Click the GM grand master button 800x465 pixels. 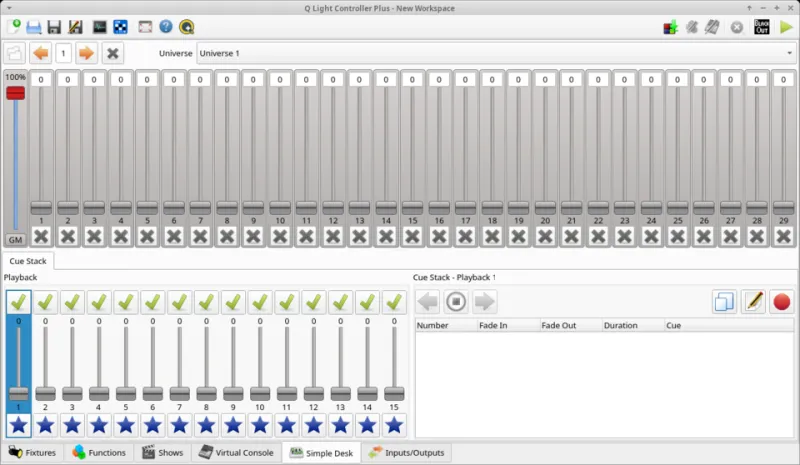[15, 239]
